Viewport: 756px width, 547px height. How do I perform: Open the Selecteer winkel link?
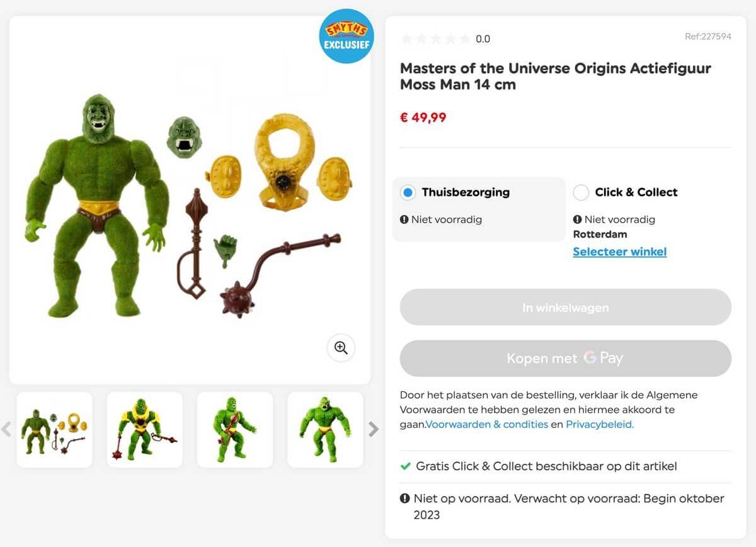click(619, 251)
